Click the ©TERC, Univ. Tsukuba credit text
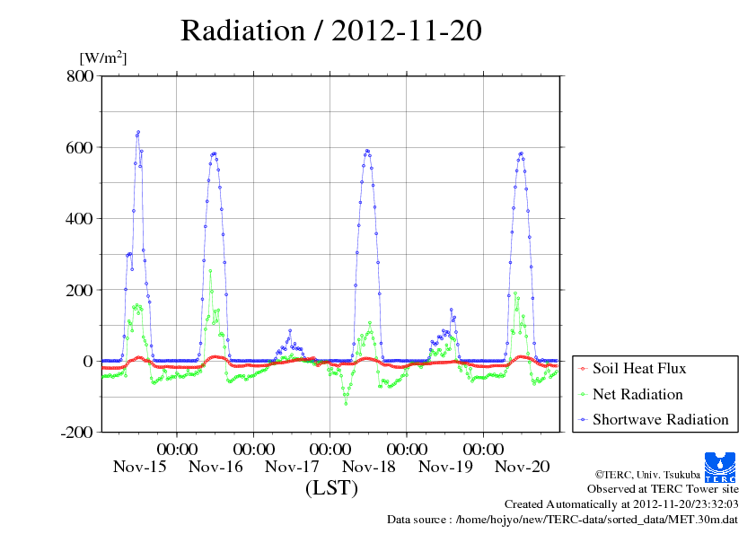 click(x=647, y=475)
